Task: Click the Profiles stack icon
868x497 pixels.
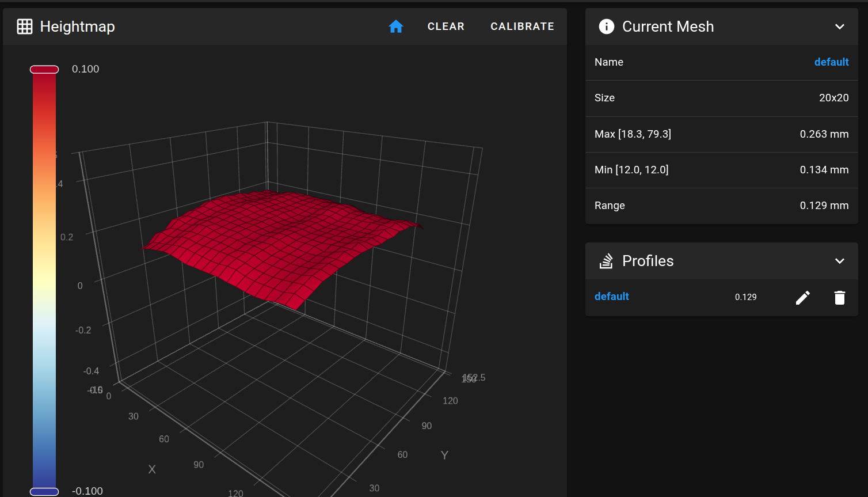Action: pyautogui.click(x=606, y=261)
